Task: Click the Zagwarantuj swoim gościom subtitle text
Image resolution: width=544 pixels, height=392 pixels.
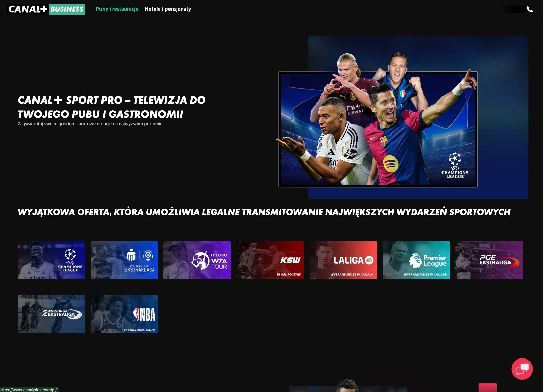Action: pos(91,124)
